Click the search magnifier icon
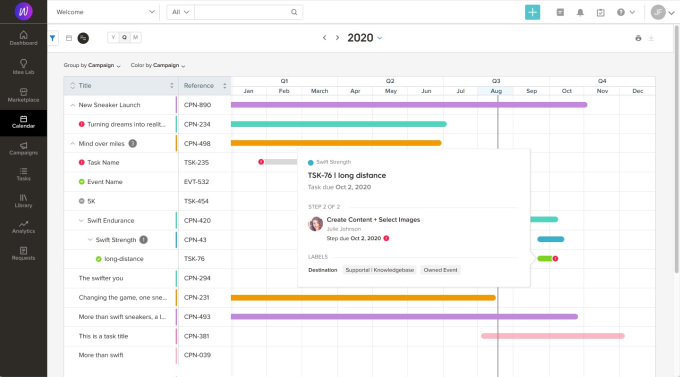The image size is (680, 377). [x=294, y=12]
